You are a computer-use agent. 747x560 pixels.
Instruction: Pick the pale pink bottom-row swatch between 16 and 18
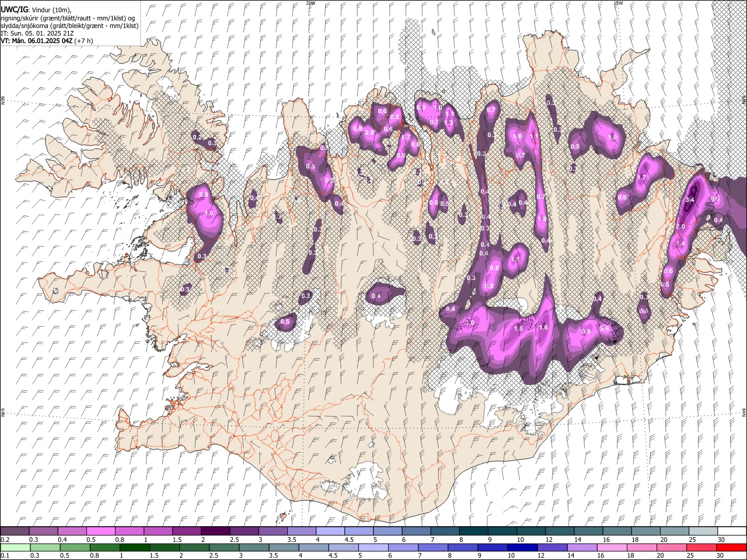612,547
